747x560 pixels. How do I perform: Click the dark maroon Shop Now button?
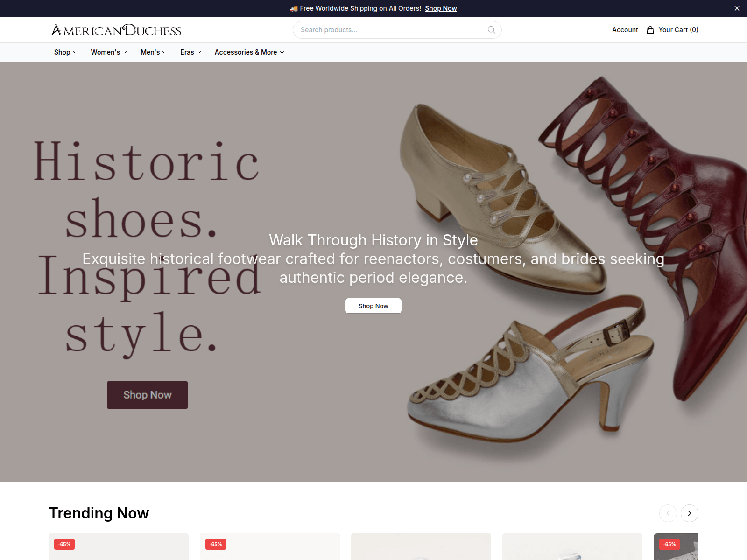148,395
